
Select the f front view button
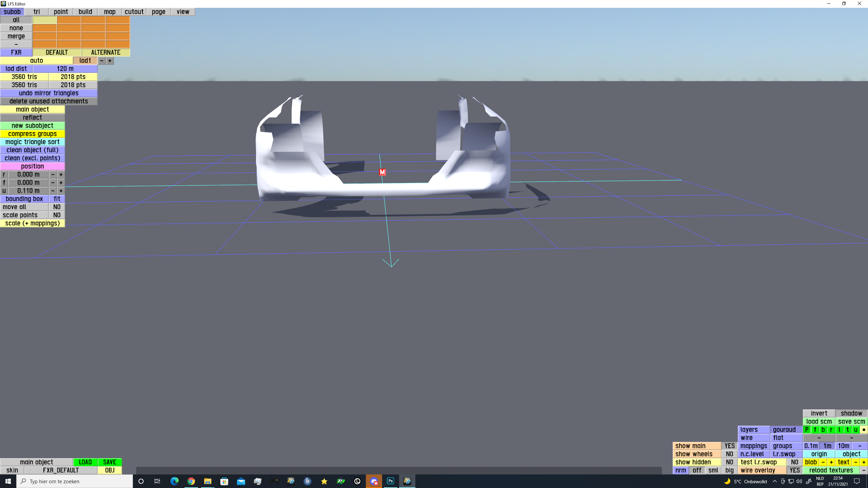815,430
